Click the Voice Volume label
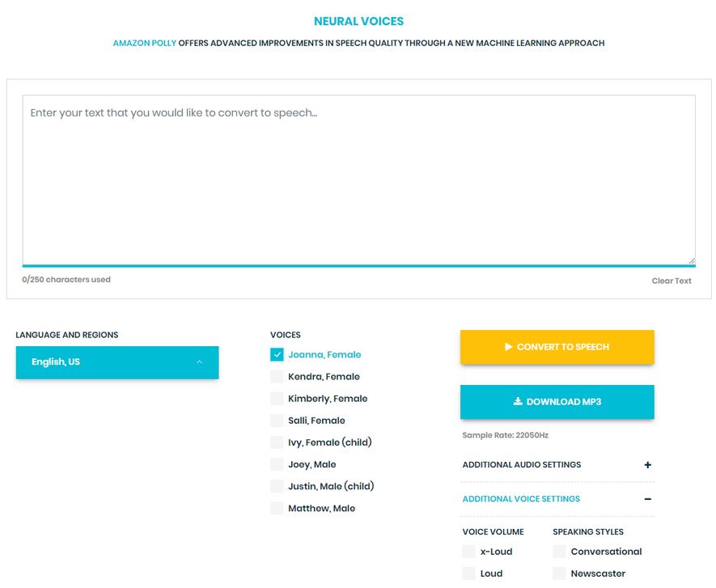Screen dimensions: 716x588 point(494,532)
